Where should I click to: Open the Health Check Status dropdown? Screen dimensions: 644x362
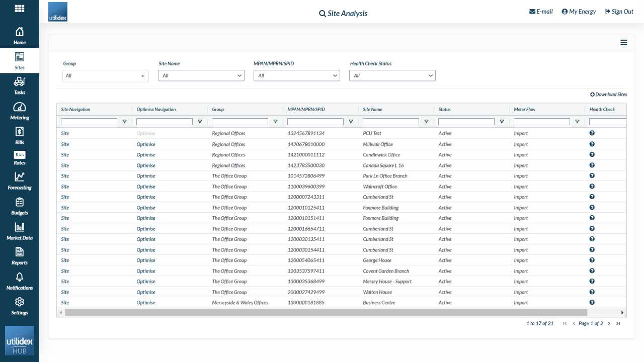tap(392, 76)
